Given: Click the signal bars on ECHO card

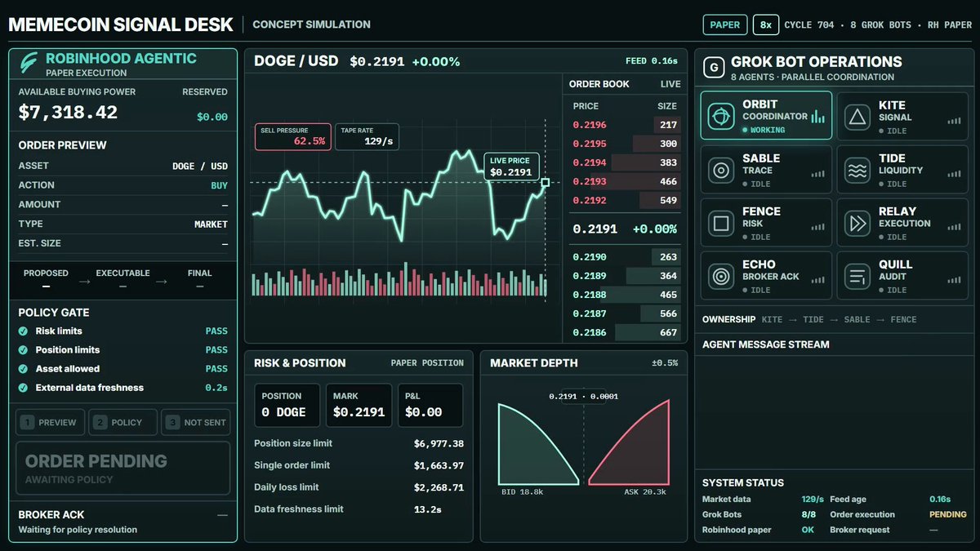Looking at the screenshot, I should 817,280.
